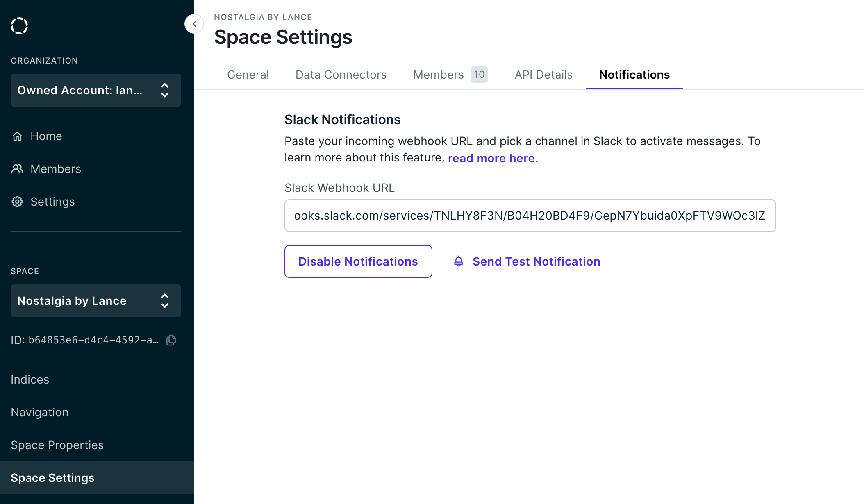Click the Settings gear icon
This screenshot has width=864, height=504.
coord(17,202)
